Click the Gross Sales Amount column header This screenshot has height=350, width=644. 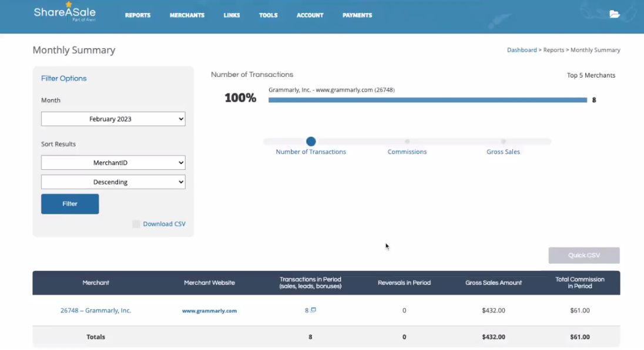(494, 282)
